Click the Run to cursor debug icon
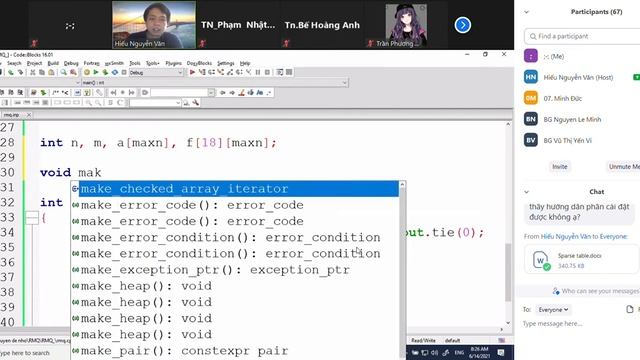 tap(202, 72)
